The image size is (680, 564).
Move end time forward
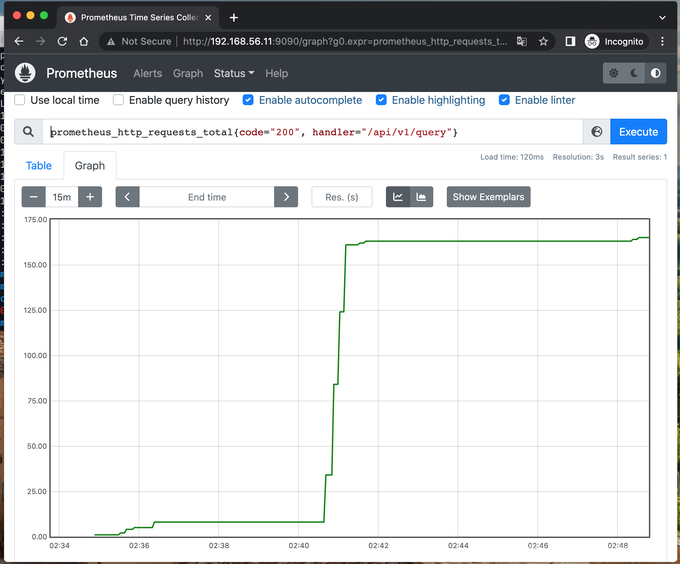tap(286, 197)
